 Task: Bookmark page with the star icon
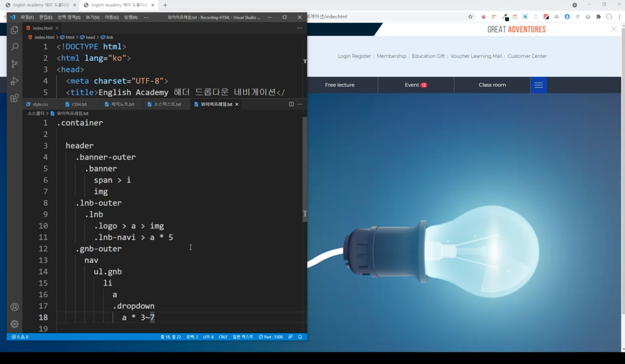click(x=470, y=17)
